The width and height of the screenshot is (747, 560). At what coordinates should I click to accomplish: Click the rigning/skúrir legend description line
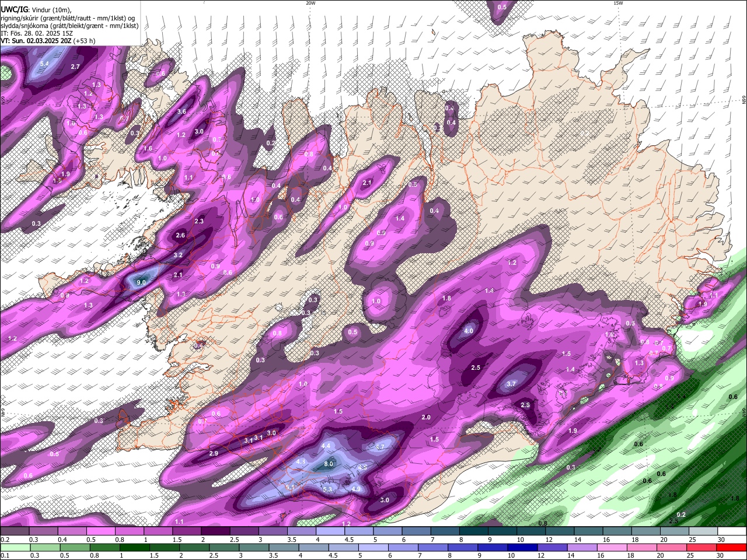[68, 18]
